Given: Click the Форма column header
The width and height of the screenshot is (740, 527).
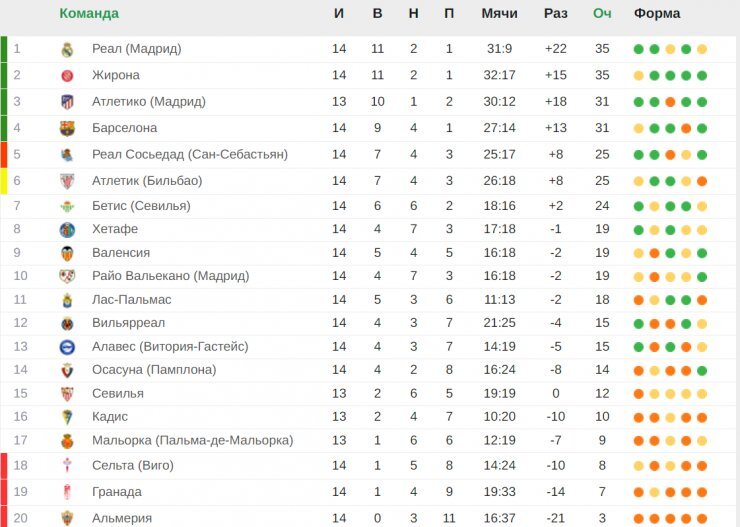Looking at the screenshot, I should [x=657, y=13].
